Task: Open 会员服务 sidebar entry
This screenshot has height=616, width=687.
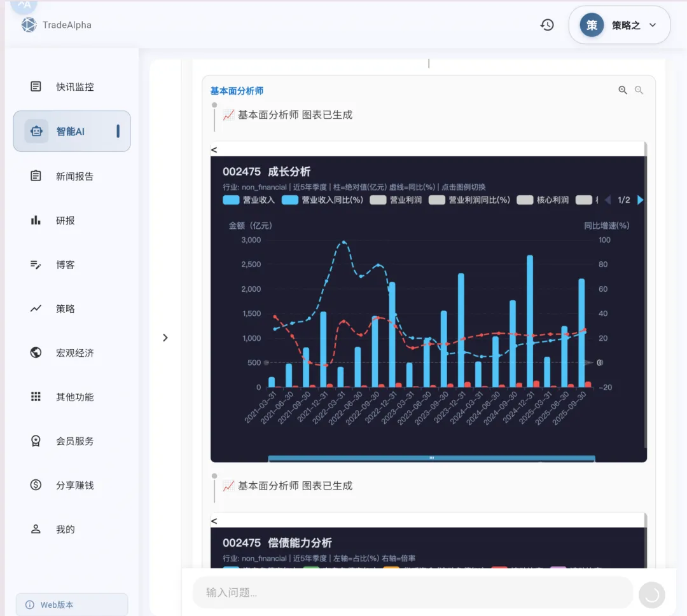Action: (72, 441)
